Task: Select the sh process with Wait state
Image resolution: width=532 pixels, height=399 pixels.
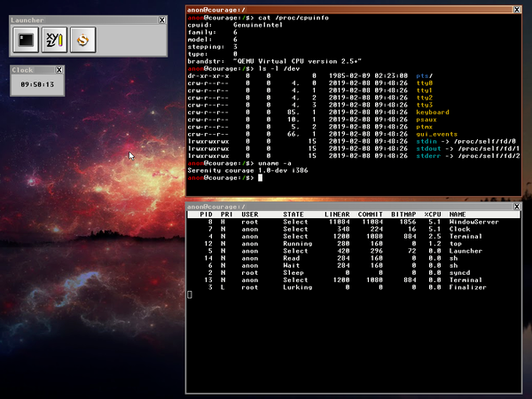Action: tap(353, 266)
